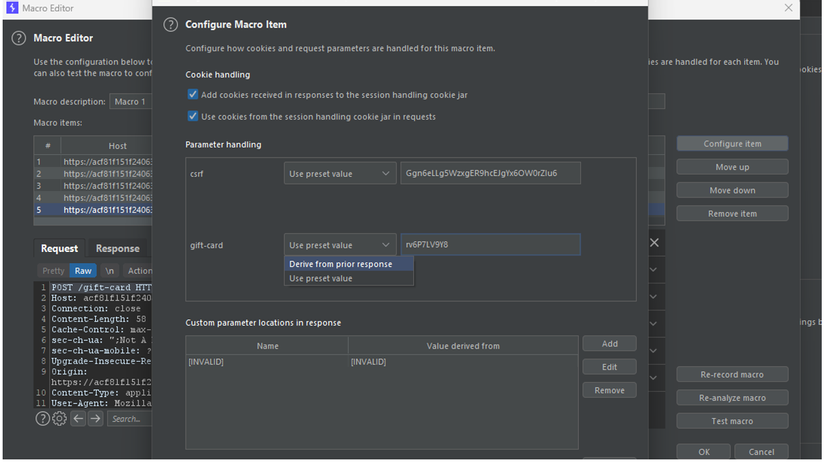Click the request panel help icon
This screenshot has height=464, width=825.
click(43, 419)
